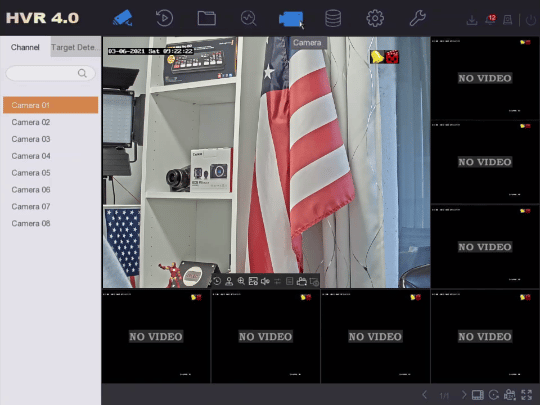Select Camera 07 in the channel list
Screen dimensions: 540x405
pyautogui.click(x=50, y=206)
